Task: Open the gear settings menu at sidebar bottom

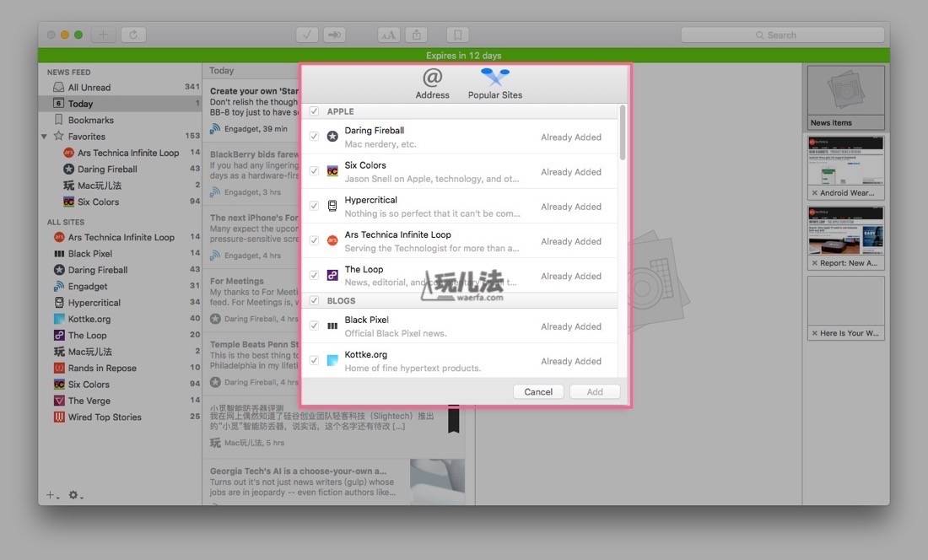Action: pyautogui.click(x=75, y=495)
